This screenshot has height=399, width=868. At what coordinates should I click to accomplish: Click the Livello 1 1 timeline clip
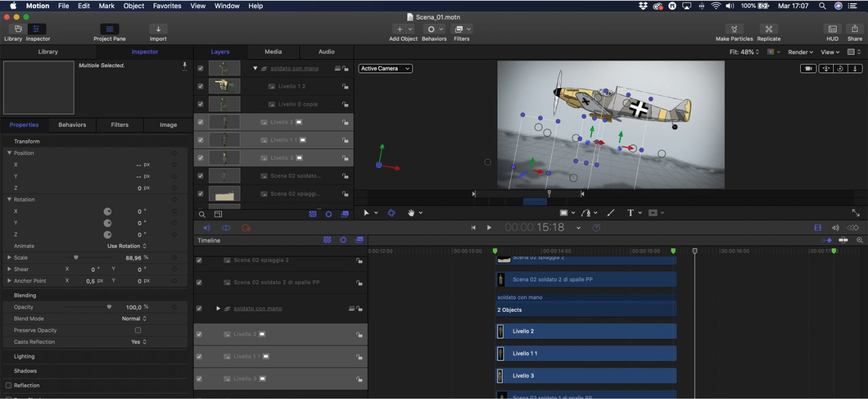586,353
